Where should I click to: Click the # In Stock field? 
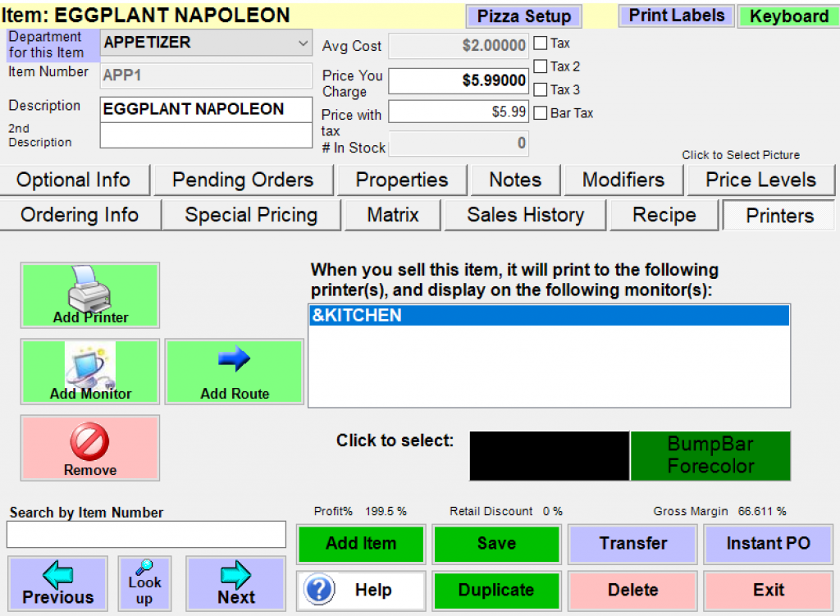click(459, 144)
